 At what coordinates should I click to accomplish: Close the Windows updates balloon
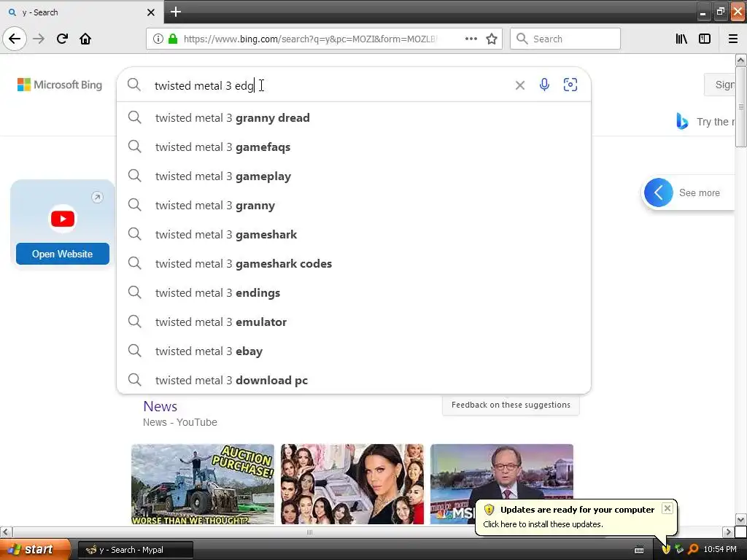(667, 508)
